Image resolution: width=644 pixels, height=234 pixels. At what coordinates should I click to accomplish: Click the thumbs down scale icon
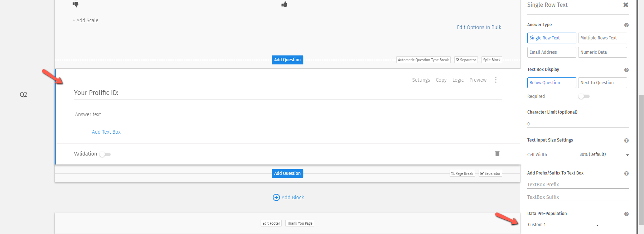click(x=76, y=4)
